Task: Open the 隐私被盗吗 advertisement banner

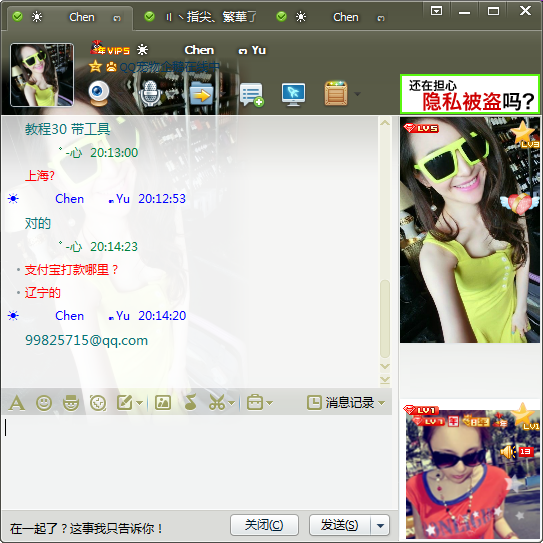Action: pyautogui.click(x=470, y=94)
